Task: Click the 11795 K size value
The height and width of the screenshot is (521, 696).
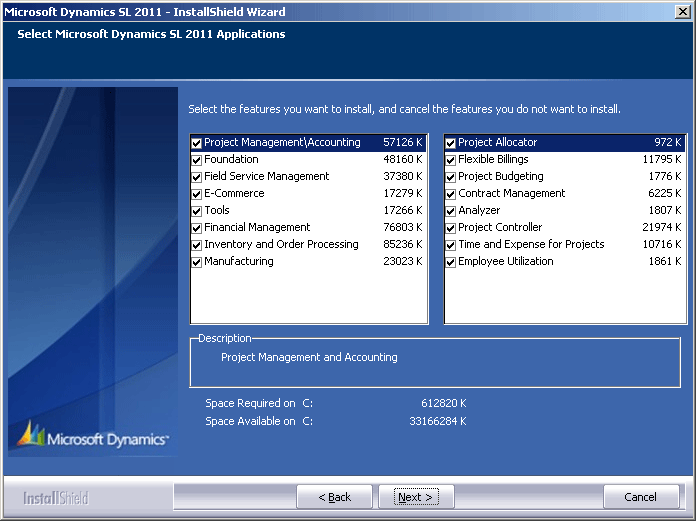Action: (661, 159)
